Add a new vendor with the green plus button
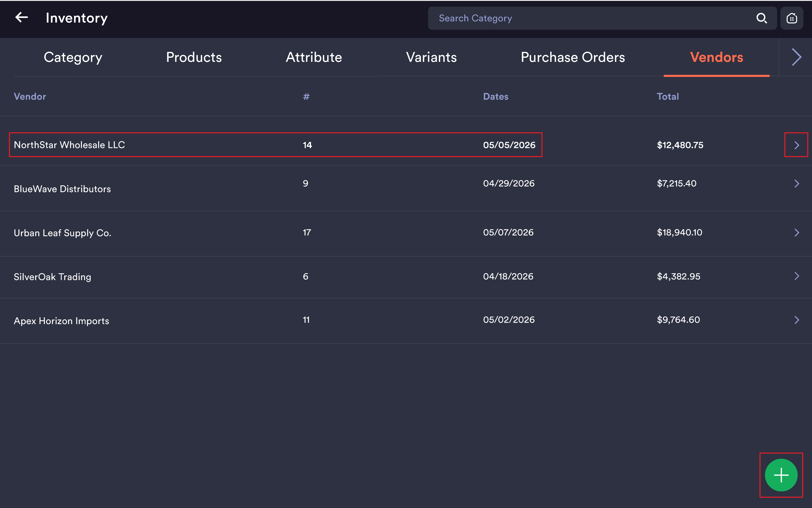 tap(781, 475)
